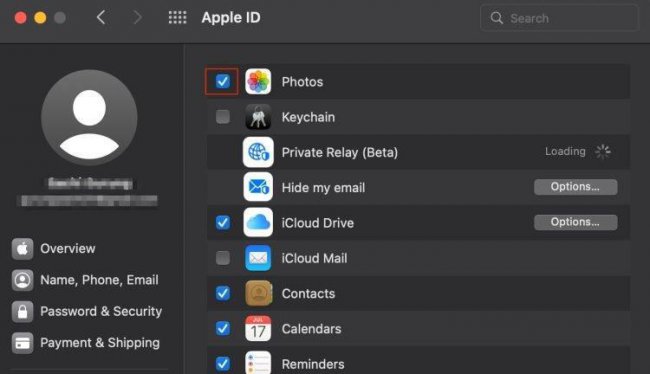Screen dimensions: 650x374
Task: Open the Overview section
Action: 54,249
